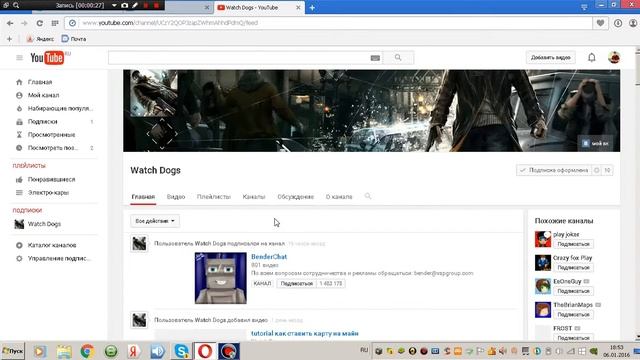Launch Google Chrome from the taskbar
The height and width of the screenshot is (360, 640).
pyautogui.click(x=87, y=351)
